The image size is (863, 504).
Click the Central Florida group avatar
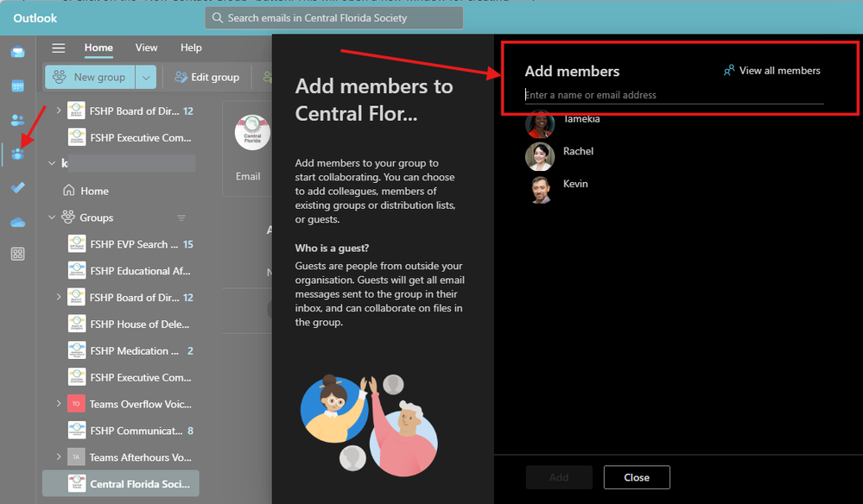252,132
